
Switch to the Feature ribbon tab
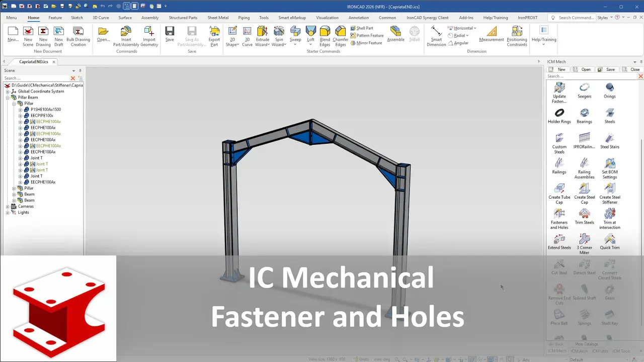pyautogui.click(x=55, y=18)
